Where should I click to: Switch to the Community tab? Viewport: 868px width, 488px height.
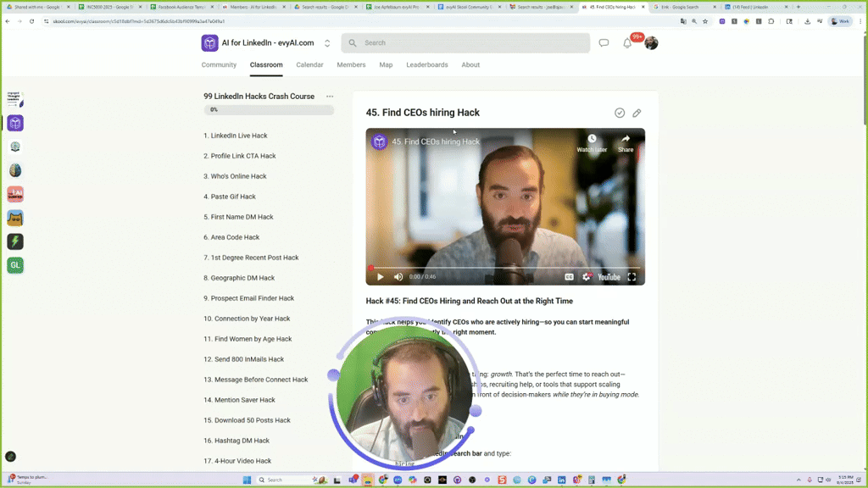click(x=219, y=64)
